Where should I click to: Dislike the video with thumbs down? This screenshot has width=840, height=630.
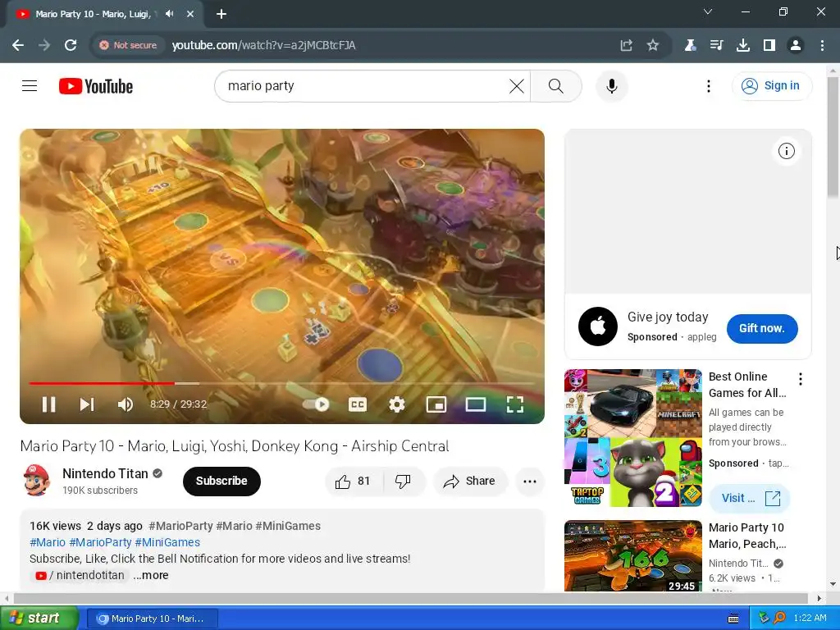[403, 481]
